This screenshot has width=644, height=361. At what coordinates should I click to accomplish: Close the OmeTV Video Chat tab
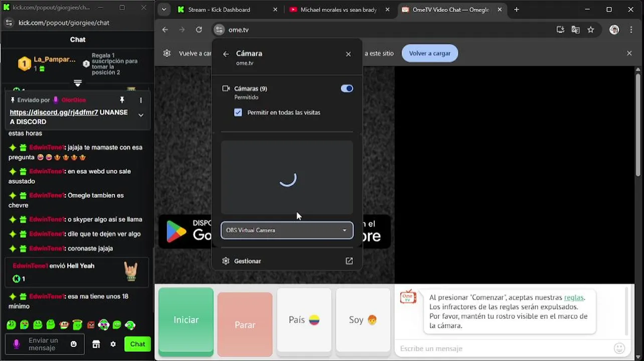499,10
